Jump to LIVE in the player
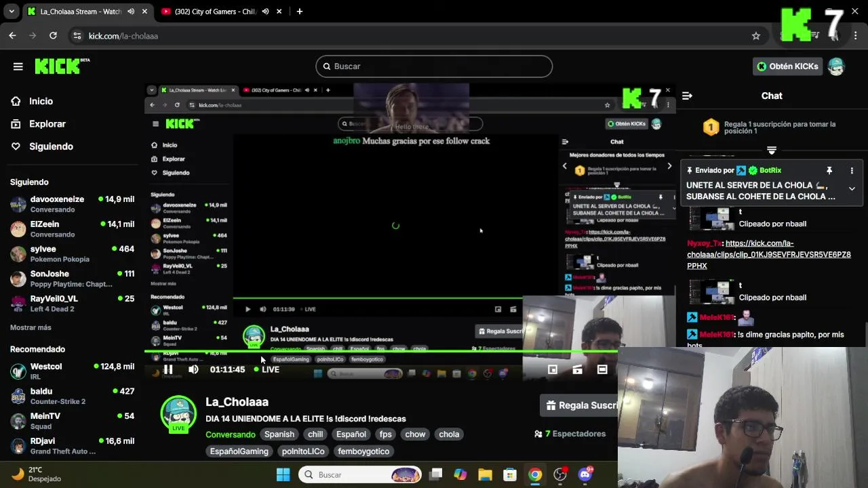The height and width of the screenshot is (488, 868). tap(267, 369)
